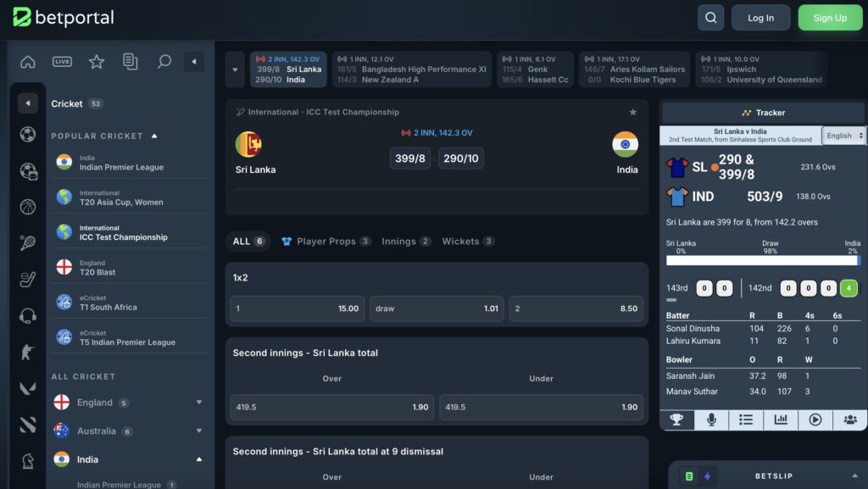Open the bet history document icon
The image size is (868, 489).
click(x=130, y=61)
